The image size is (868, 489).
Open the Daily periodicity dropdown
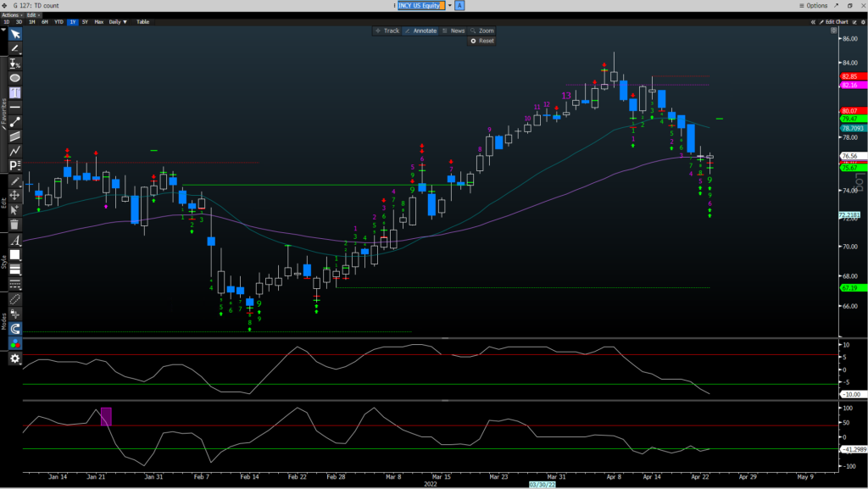118,22
